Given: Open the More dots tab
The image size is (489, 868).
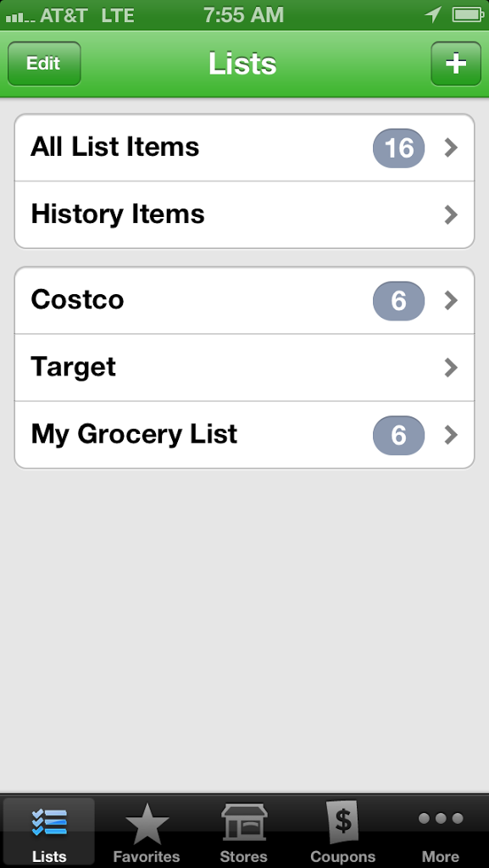Looking at the screenshot, I should point(441,832).
